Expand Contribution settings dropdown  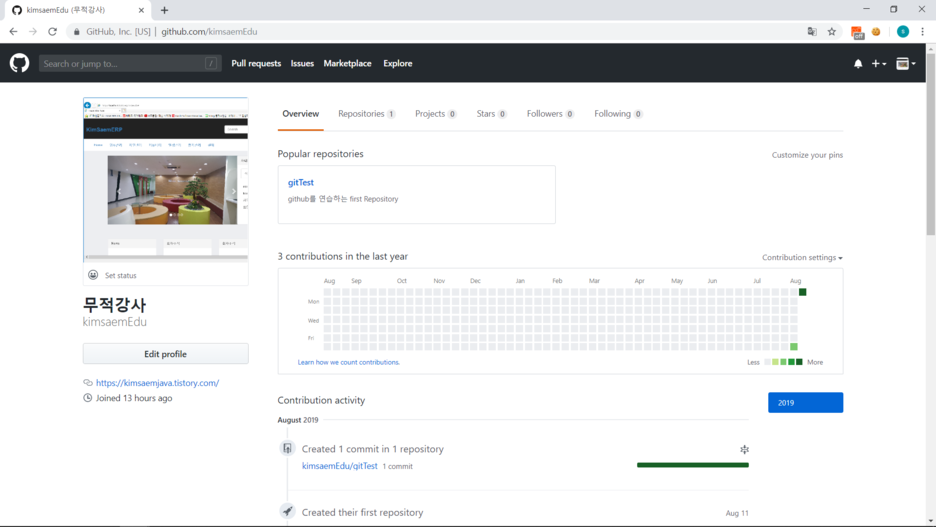click(802, 258)
